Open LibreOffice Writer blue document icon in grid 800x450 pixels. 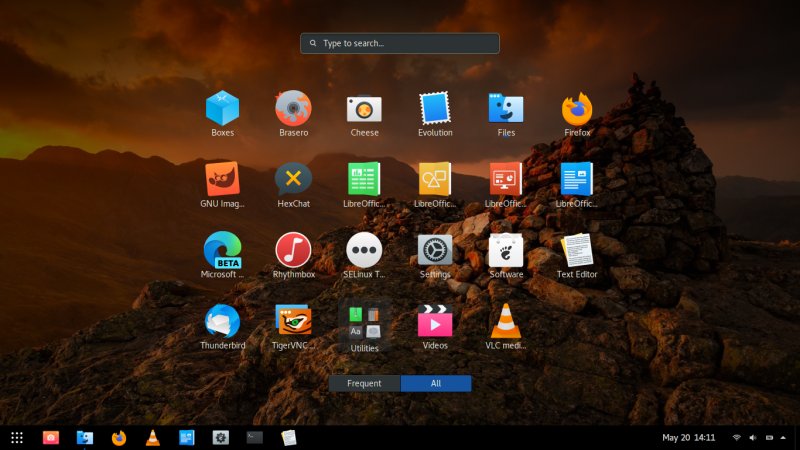pyautogui.click(x=577, y=179)
